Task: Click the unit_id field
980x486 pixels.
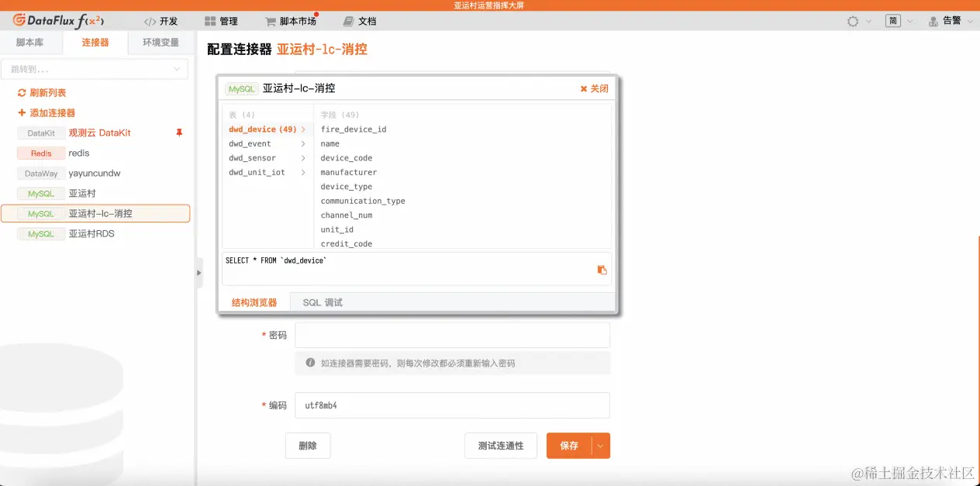Action: pos(337,229)
